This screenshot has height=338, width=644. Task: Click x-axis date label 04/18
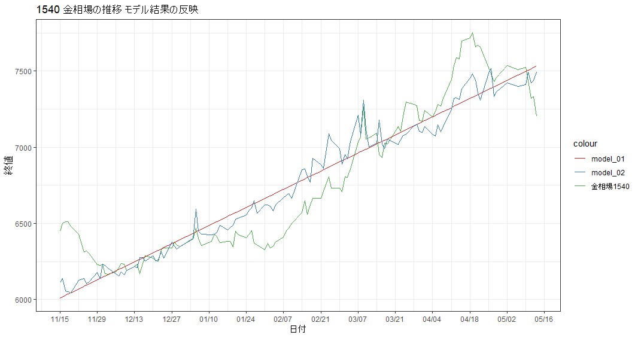[x=469, y=319]
